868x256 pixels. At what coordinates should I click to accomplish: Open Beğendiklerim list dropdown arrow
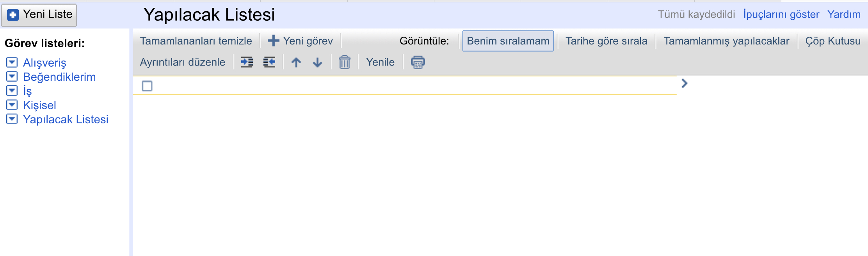pyautogui.click(x=12, y=76)
